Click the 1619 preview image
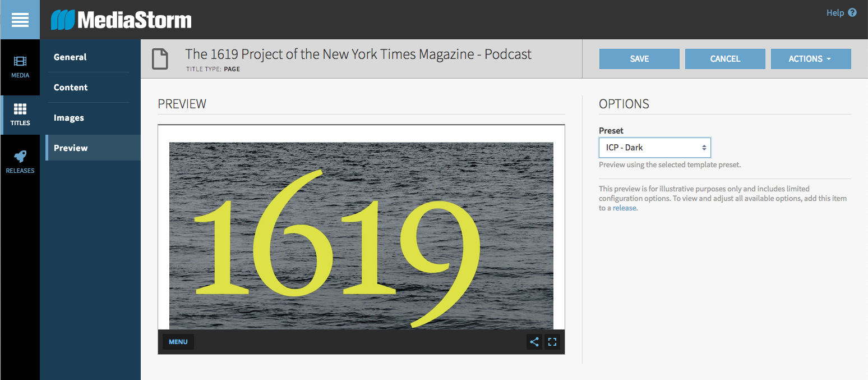The width and height of the screenshot is (868, 380). (361, 236)
